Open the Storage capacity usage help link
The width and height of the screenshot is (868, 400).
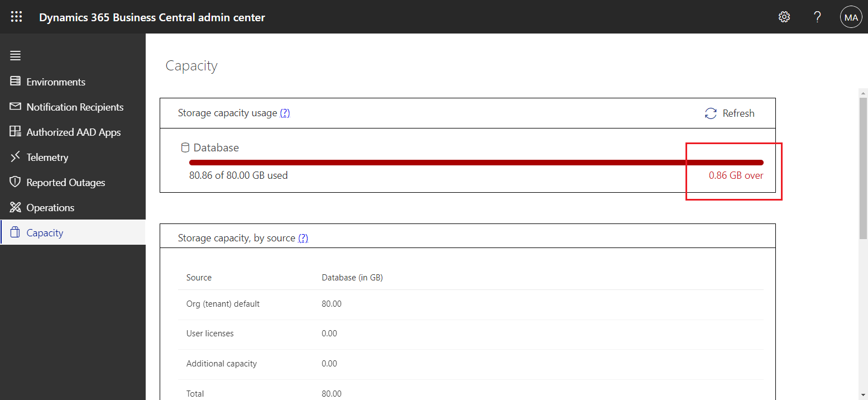[x=285, y=113]
